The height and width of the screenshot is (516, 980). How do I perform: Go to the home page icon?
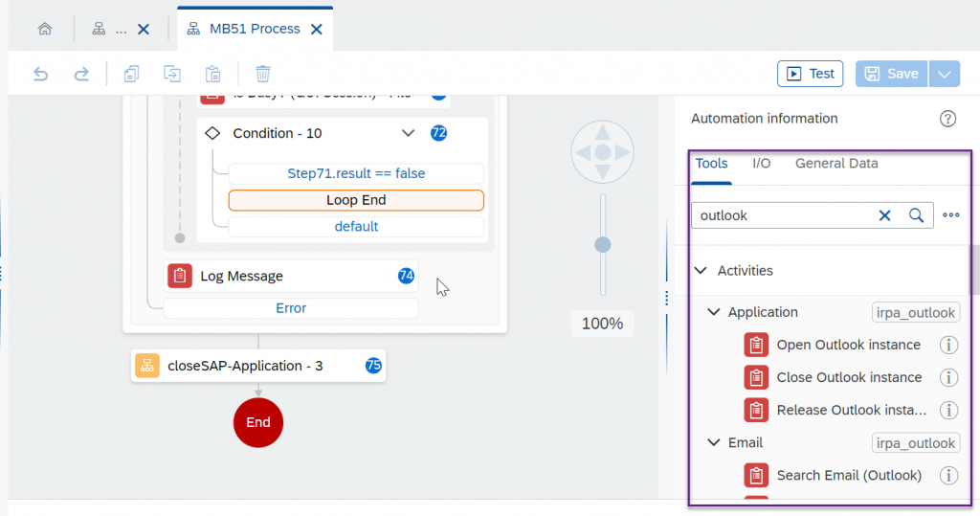pos(45,29)
